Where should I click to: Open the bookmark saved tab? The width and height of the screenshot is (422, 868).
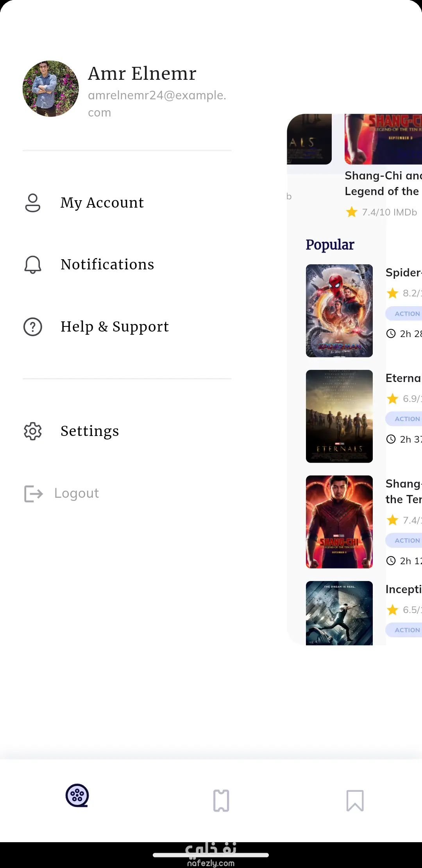click(x=355, y=800)
